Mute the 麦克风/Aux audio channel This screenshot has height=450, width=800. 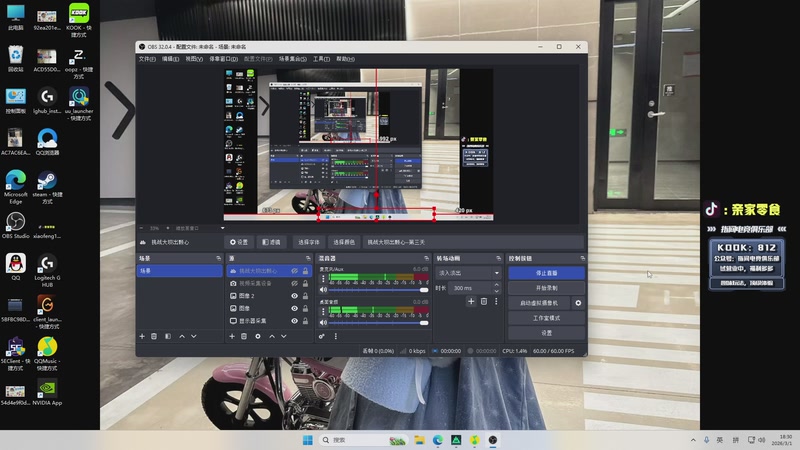pos(323,290)
